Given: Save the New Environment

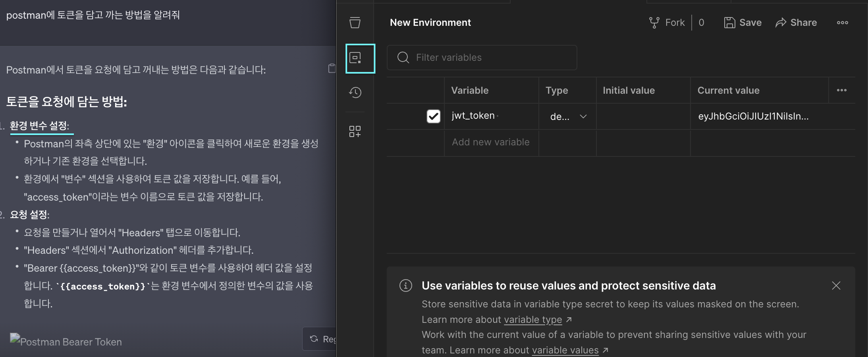Looking at the screenshot, I should tap(743, 23).
